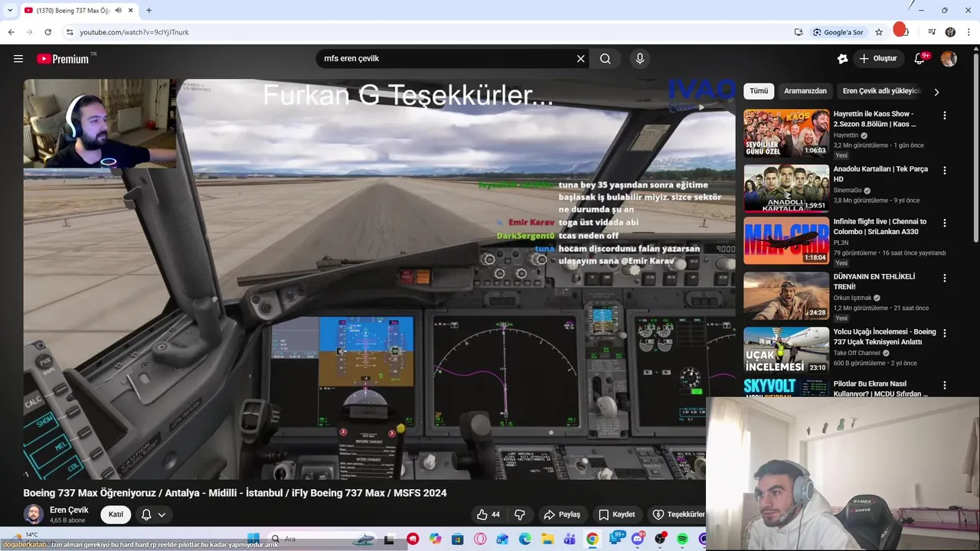This screenshot has height=551, width=980.
Task: Open options for DÜNYANIN EN TEHLİKELİ TRENİ
Action: point(945,279)
